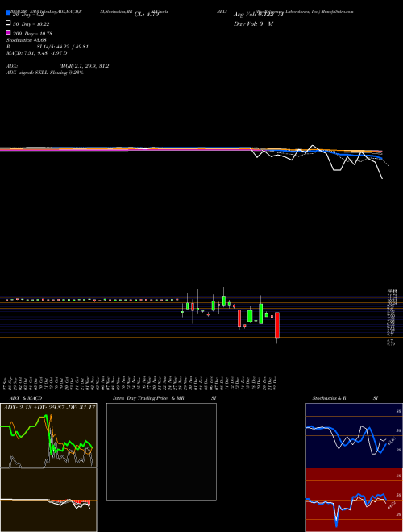This screenshot has width=403, height=532.
Task: Click the 'Intra Day Trading Price & MRSI' title
Action: [x=164, y=398]
